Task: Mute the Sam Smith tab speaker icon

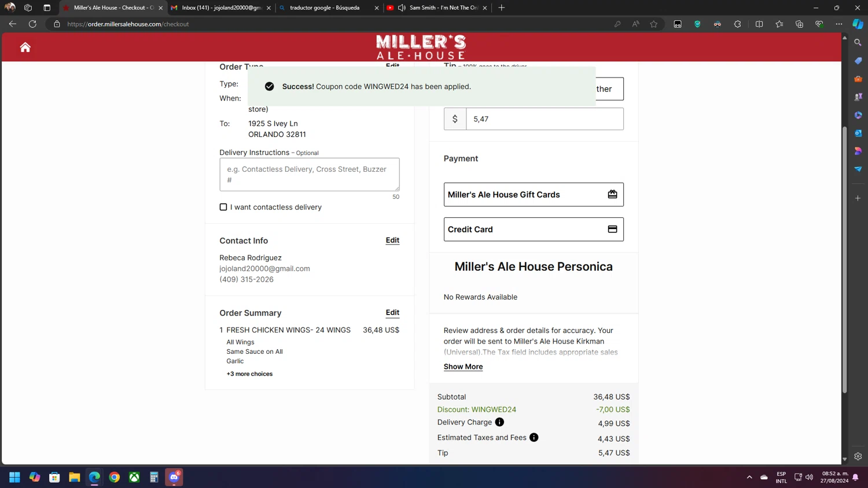Action: pos(402,8)
